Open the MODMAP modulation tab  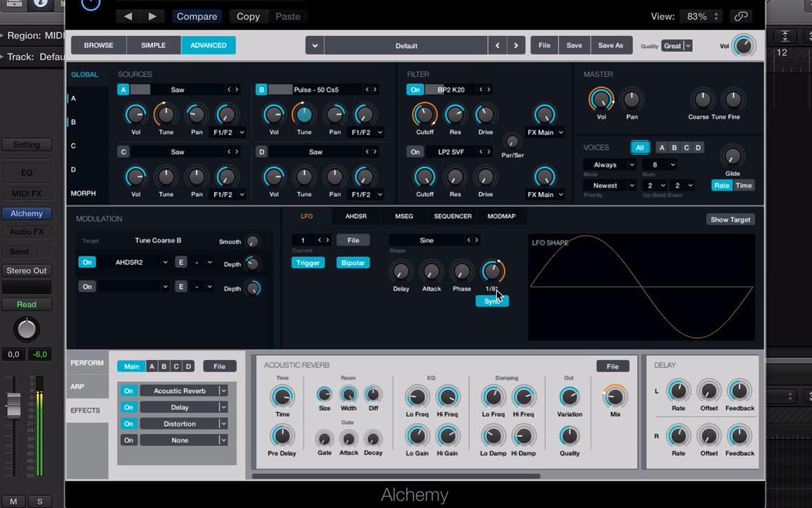pyautogui.click(x=501, y=216)
